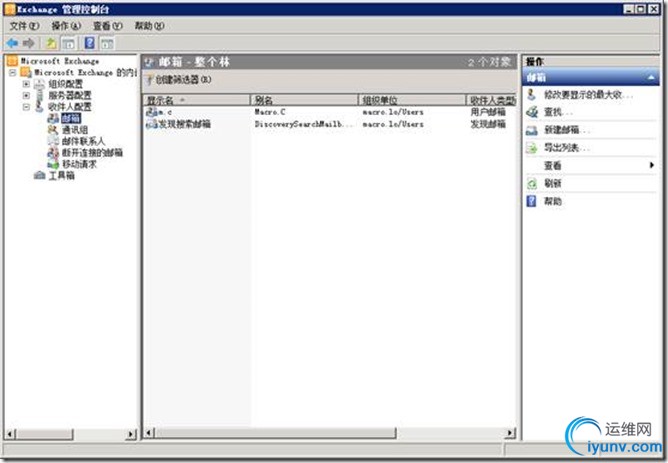
Task: Click 用户邮箱 recipient type cell
Action: (x=488, y=112)
